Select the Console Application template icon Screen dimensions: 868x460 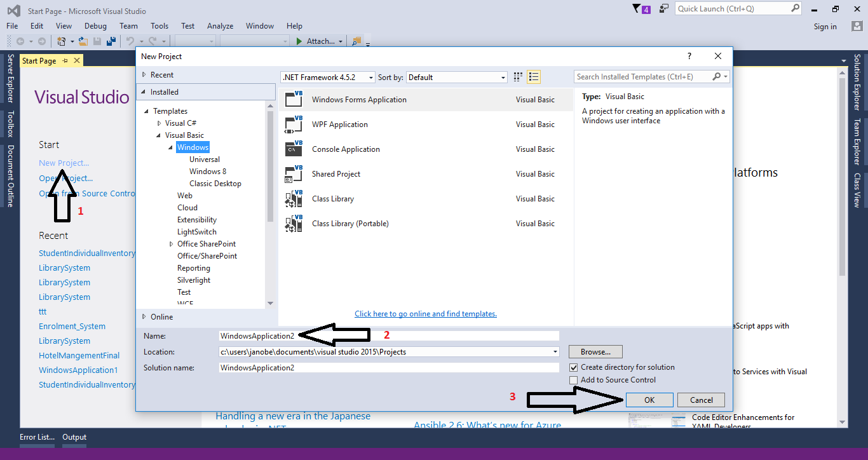click(294, 149)
